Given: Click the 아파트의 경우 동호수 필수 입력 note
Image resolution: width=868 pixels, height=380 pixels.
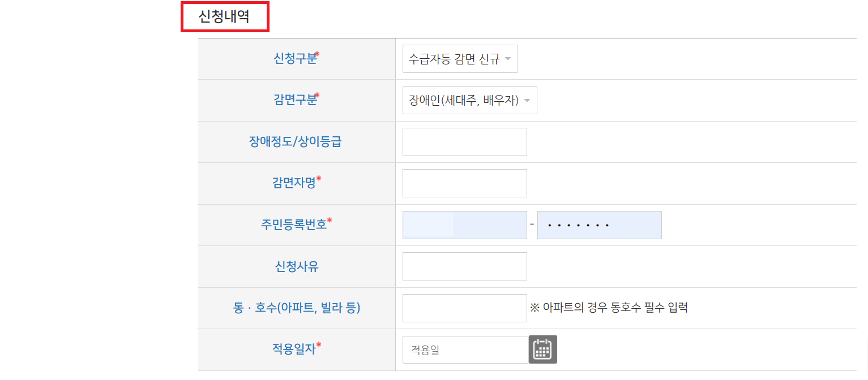Looking at the screenshot, I should [x=608, y=308].
